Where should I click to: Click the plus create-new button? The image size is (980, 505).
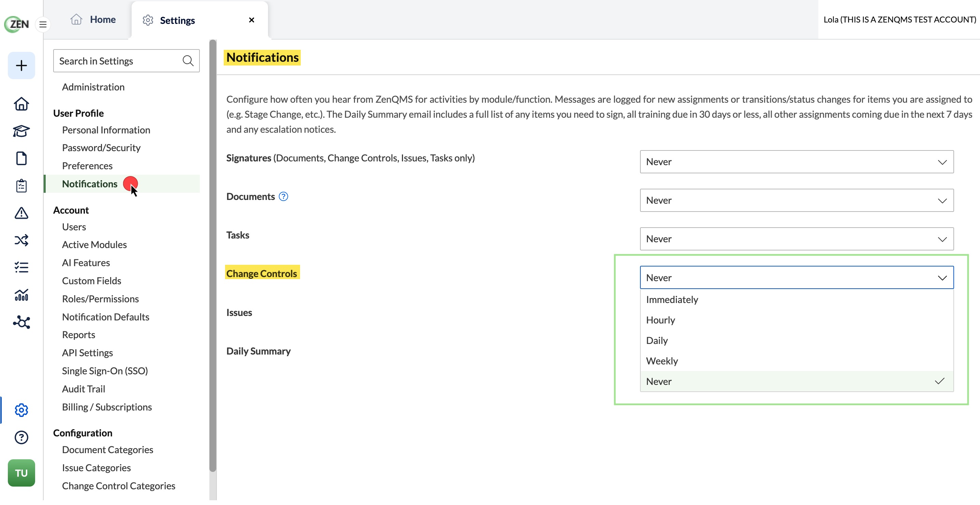point(21,66)
